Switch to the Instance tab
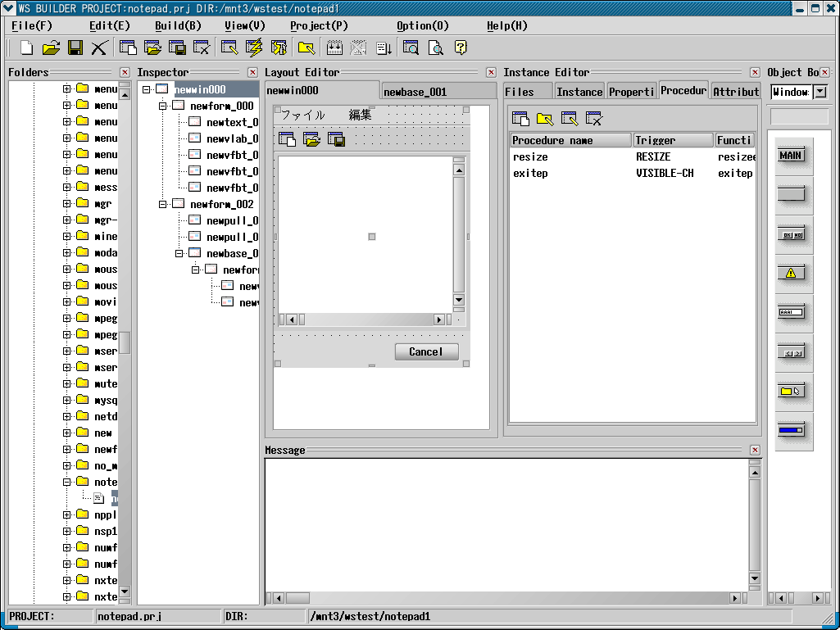840x630 pixels. coord(579,92)
